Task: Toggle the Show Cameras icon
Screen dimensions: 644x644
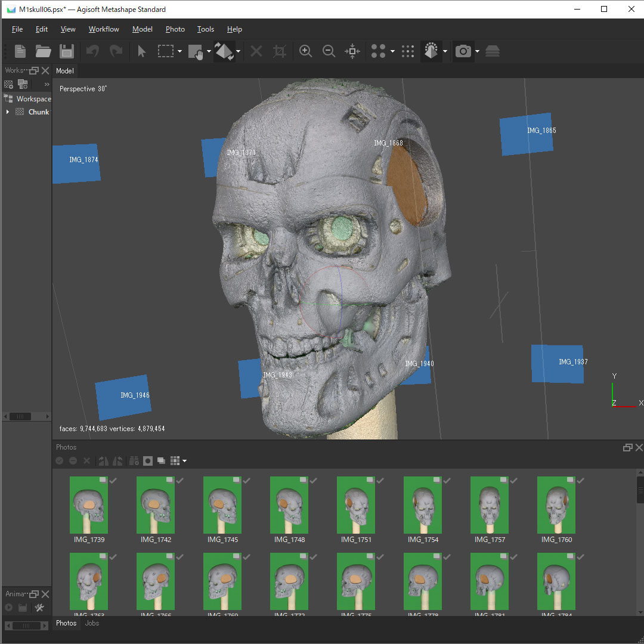Action: pos(463,51)
